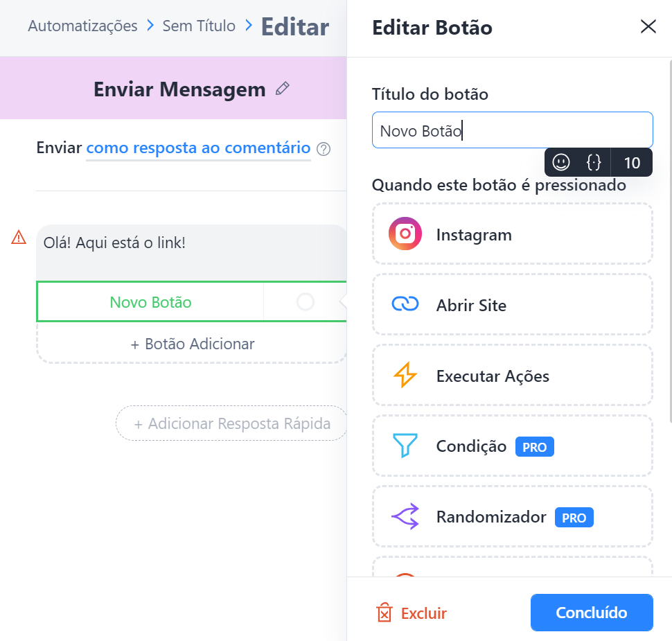Open Sem Título breadcrumb

click(x=199, y=26)
